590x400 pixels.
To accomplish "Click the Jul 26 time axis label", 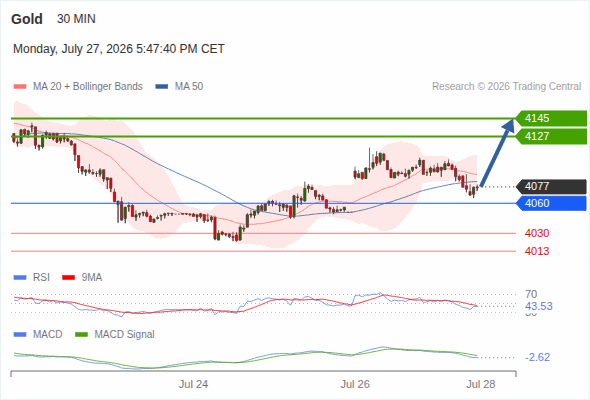I will point(355,384).
